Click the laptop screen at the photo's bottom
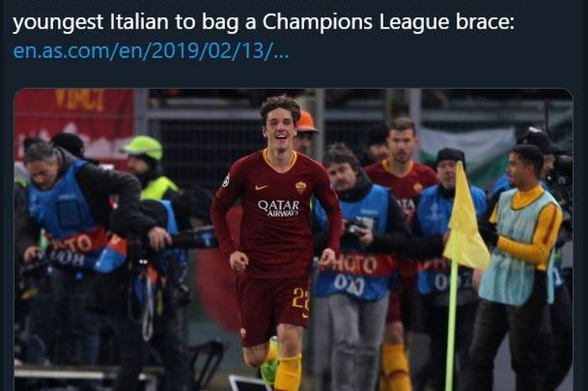 (x=248, y=383)
